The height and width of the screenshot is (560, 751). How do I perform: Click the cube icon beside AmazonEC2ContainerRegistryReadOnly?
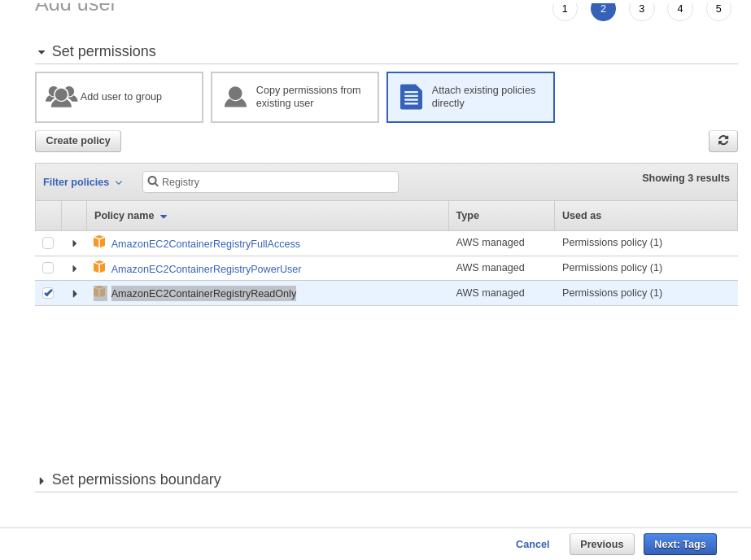pyautogui.click(x=99, y=293)
